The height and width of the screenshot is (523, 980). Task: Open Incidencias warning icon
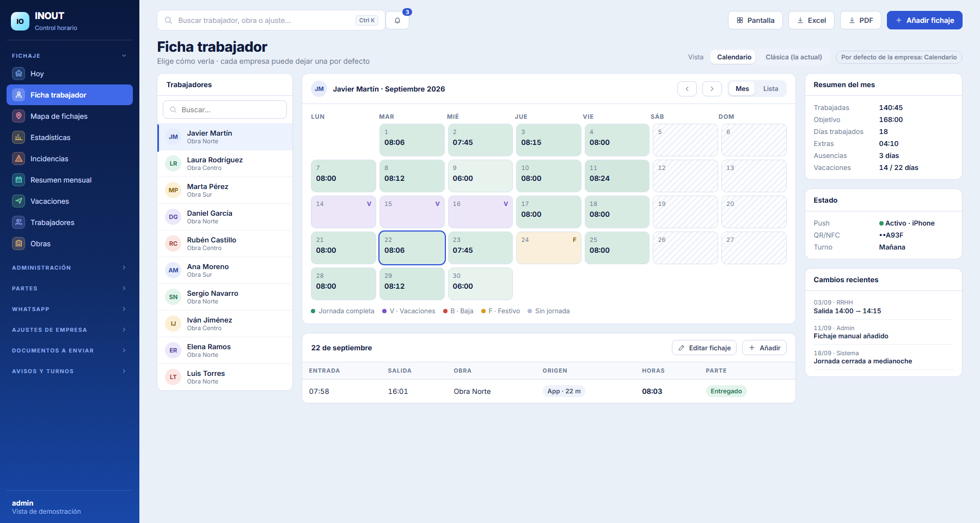click(19, 159)
